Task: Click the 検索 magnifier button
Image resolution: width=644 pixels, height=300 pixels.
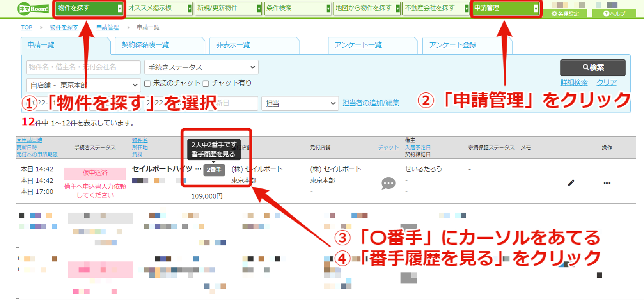Action: pyautogui.click(x=593, y=68)
